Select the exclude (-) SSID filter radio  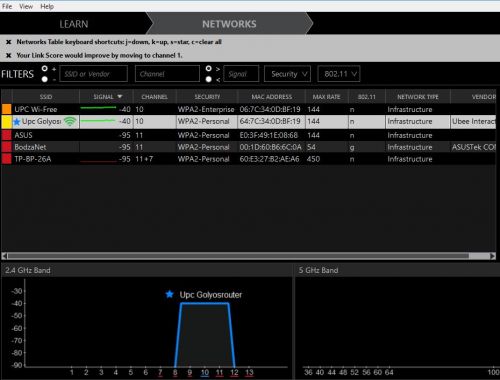click(45, 79)
